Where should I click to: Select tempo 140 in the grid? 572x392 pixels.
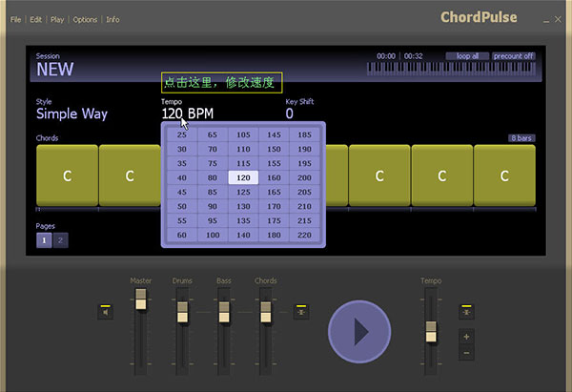pyautogui.click(x=243, y=235)
